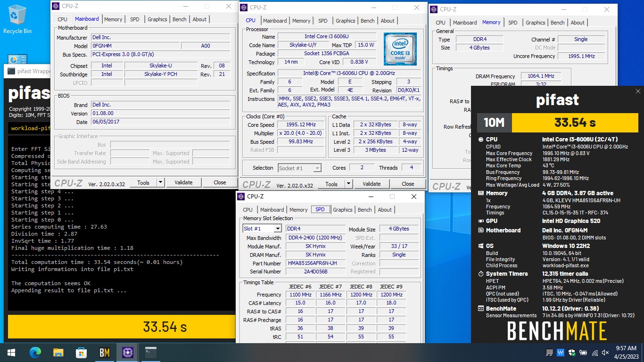The height and width of the screenshot is (362, 644).
Task: Open Graphics tab in Mainboard window
Action: tap(157, 19)
